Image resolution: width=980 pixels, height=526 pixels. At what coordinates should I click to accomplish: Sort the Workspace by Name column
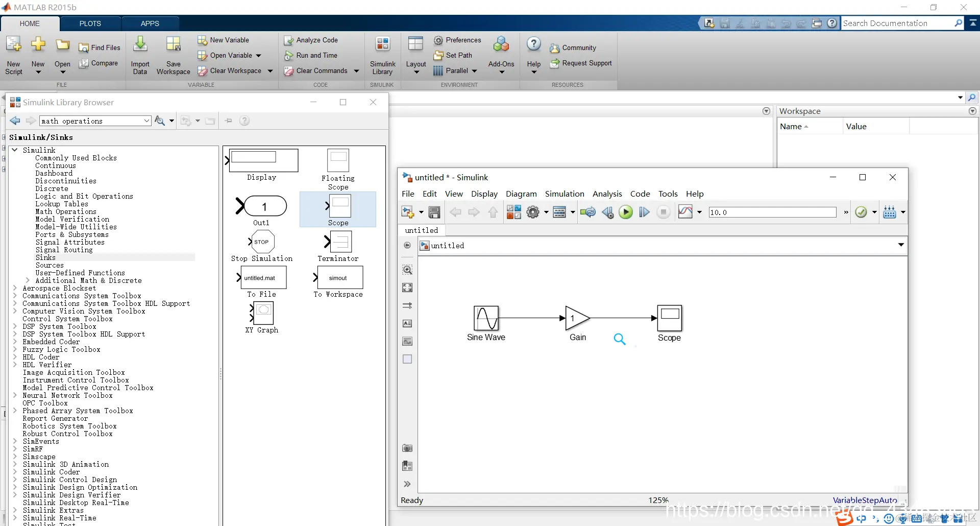(810, 127)
